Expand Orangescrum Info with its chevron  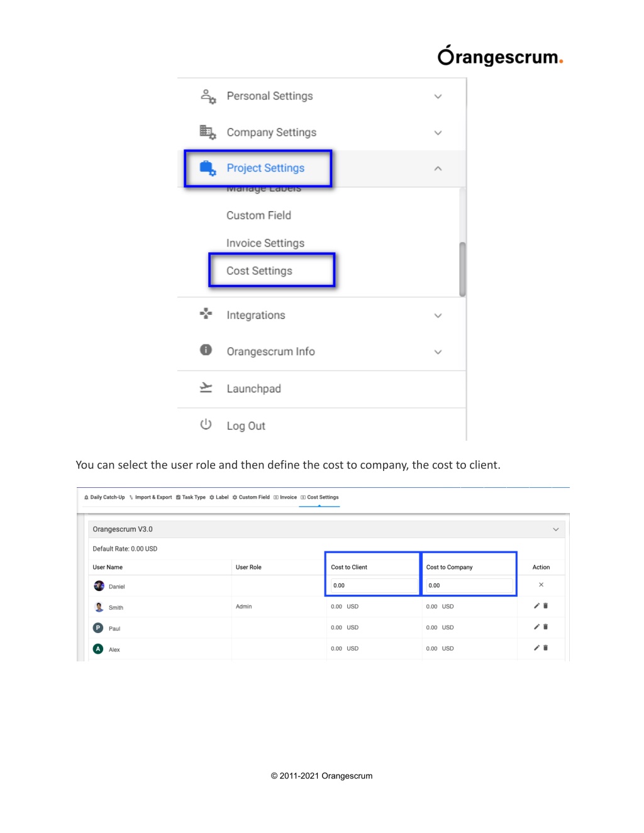(x=438, y=352)
